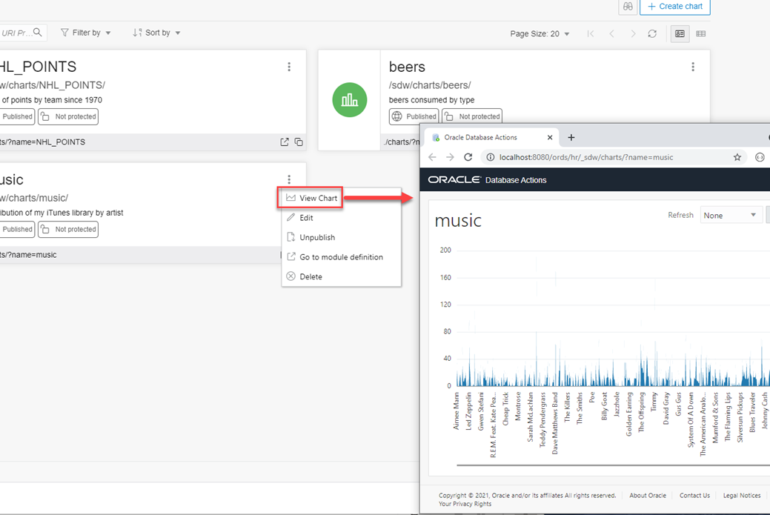Click Published badge on beers card
Screen dimensions: 770x515
(x=414, y=116)
